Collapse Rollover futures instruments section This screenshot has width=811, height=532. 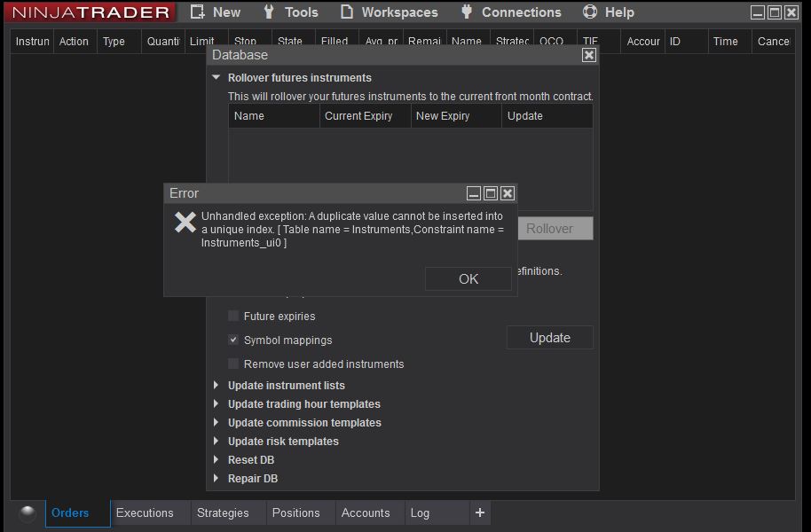(x=217, y=77)
